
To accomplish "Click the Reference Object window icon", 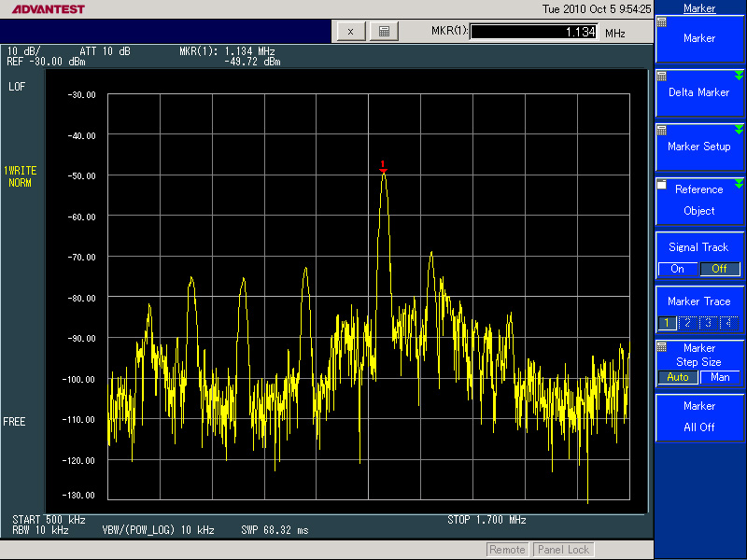I will tap(662, 185).
